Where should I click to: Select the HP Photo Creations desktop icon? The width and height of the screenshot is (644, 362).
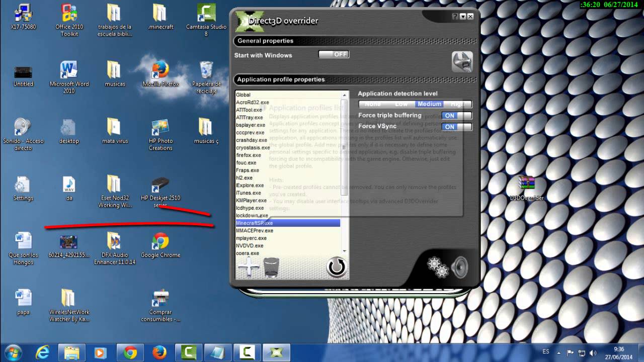(x=160, y=135)
